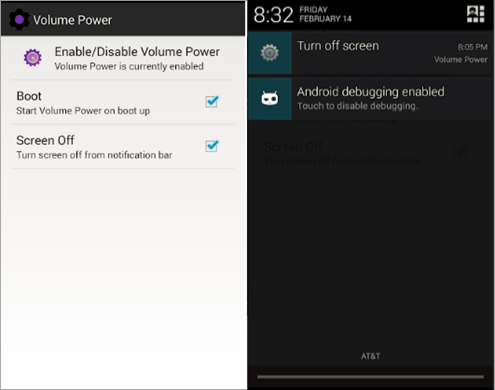Image resolution: width=495 pixels, height=390 pixels.
Task: Click the Friday February 14 date
Action: pyautogui.click(x=325, y=14)
